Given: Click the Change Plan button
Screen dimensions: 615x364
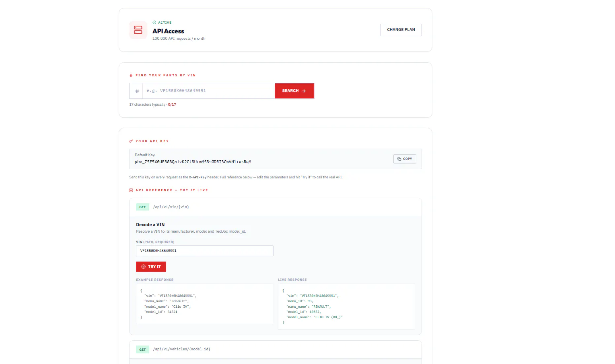Looking at the screenshot, I should pos(401,30).
